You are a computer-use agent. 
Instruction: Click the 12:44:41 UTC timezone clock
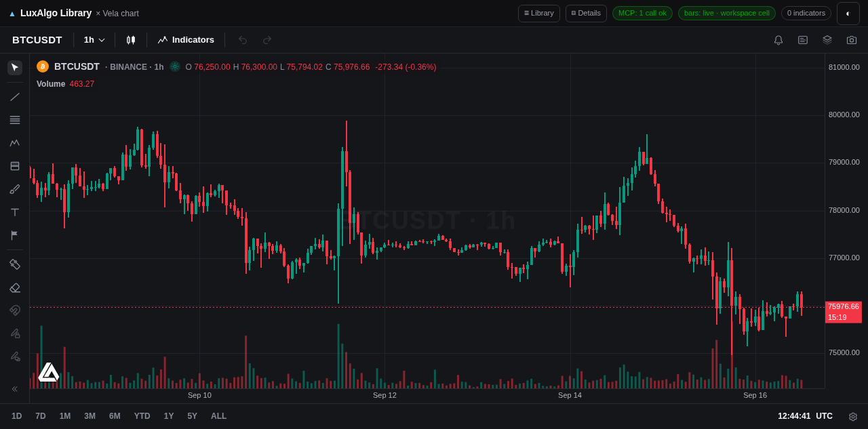coord(805,416)
